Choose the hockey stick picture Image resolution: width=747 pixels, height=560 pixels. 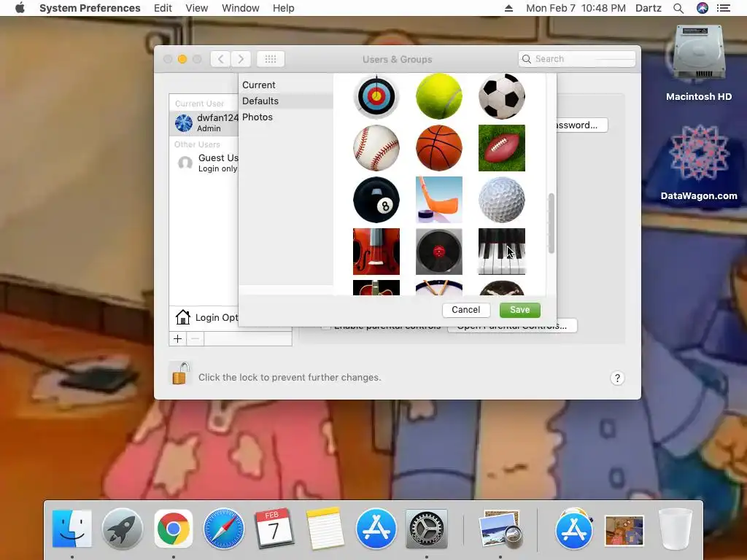pyautogui.click(x=438, y=200)
